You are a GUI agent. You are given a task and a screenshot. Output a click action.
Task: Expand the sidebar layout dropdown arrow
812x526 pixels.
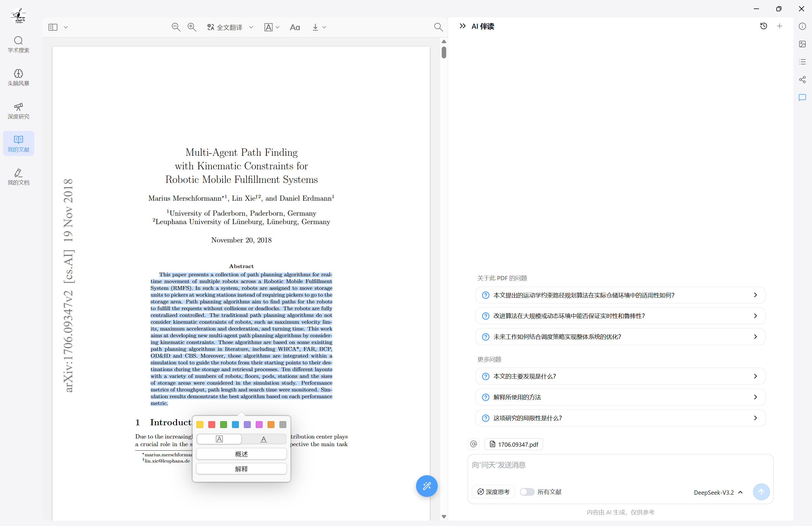66,27
